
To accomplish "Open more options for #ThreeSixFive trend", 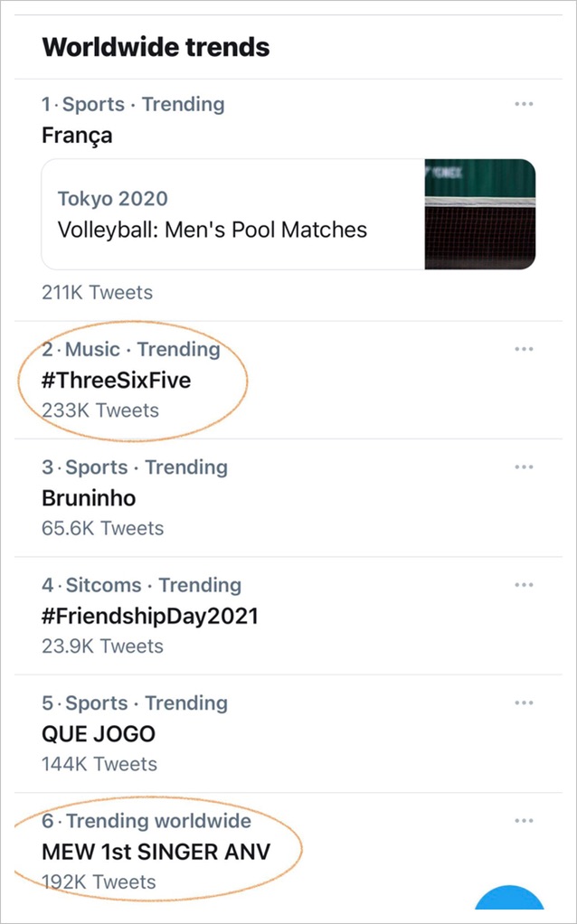I will [524, 349].
